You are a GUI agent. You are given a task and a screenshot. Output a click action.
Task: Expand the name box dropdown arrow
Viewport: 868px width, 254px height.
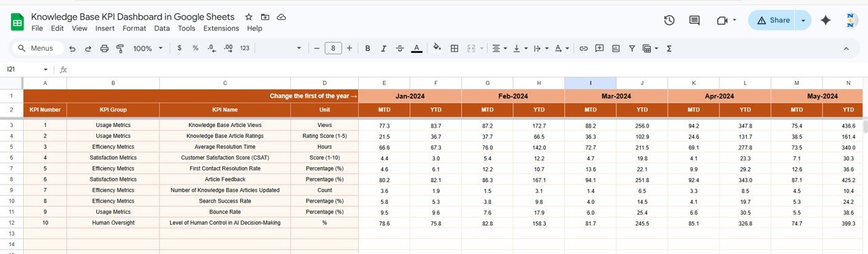[x=45, y=69]
